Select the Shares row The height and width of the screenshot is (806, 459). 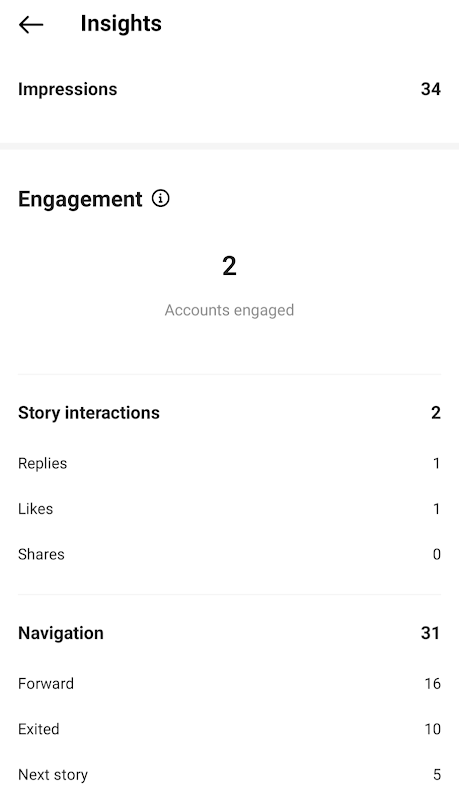pyautogui.click(x=229, y=554)
